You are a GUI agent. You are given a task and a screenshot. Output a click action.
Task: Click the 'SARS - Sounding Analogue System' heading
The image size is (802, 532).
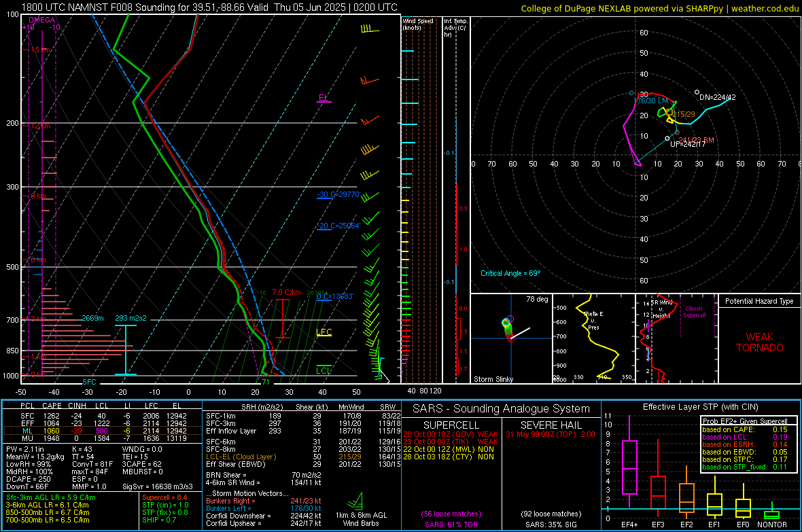click(x=502, y=409)
